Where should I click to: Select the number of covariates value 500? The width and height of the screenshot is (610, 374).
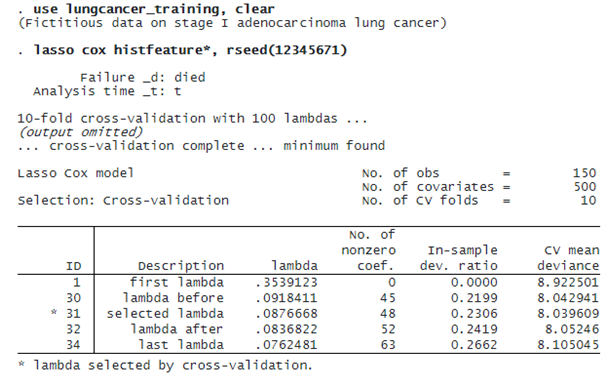585,187
